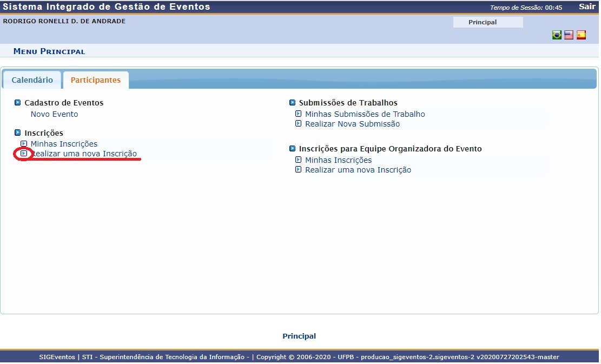The height and width of the screenshot is (364, 601).
Task: Open Minhas Submissões de Trabalho link
Action: pos(365,114)
